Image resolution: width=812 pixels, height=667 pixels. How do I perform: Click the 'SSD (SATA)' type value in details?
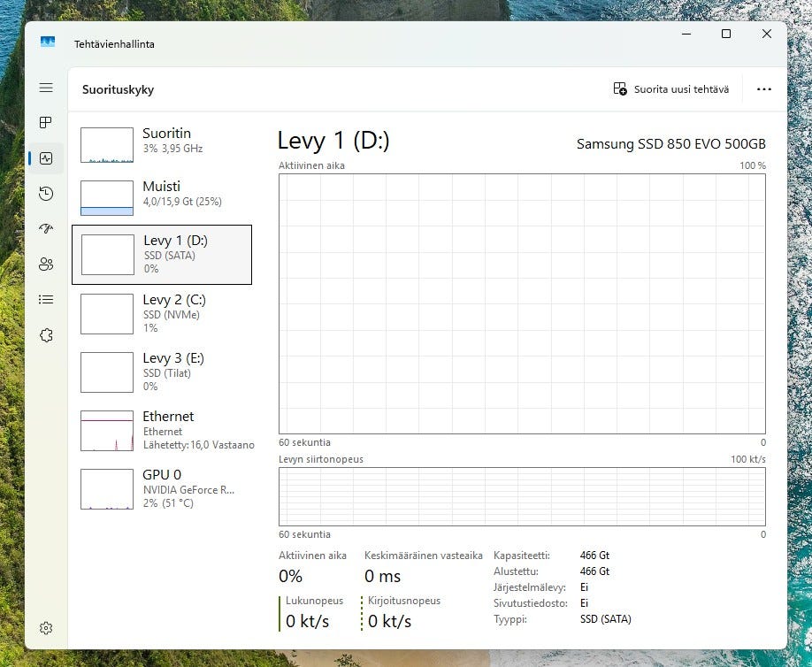(605, 619)
